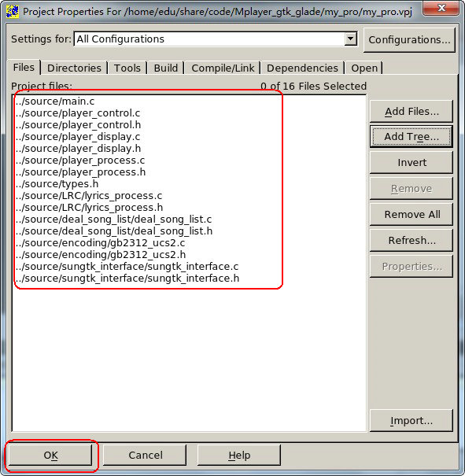Select ../source/player_control.c file
The image size is (465, 476).
pyautogui.click(x=78, y=113)
